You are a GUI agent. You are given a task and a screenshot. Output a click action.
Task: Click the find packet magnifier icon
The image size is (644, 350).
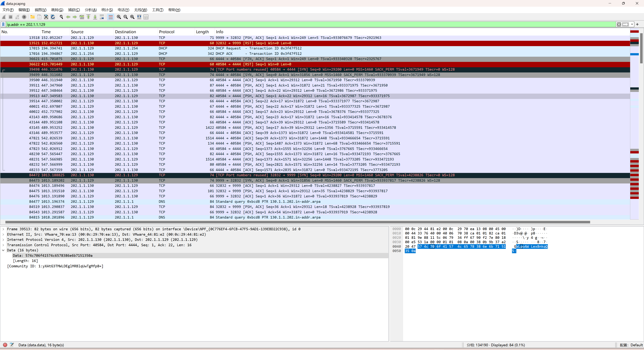(x=61, y=17)
